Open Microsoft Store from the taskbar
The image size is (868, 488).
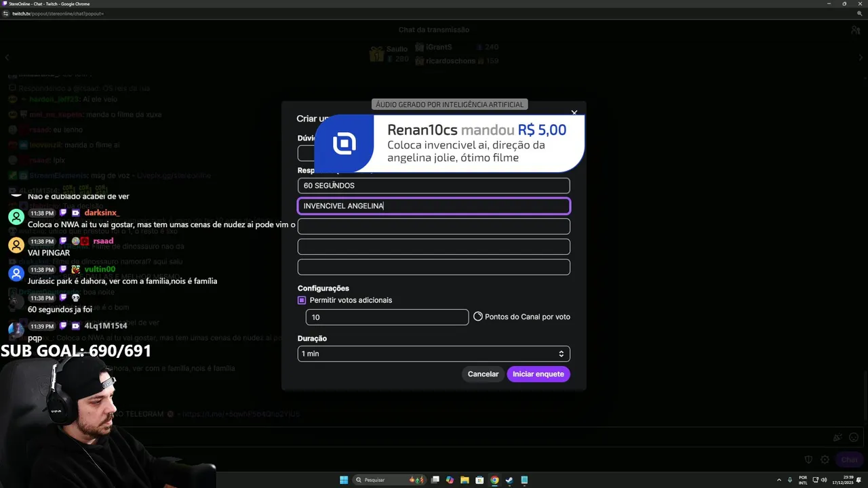479,480
